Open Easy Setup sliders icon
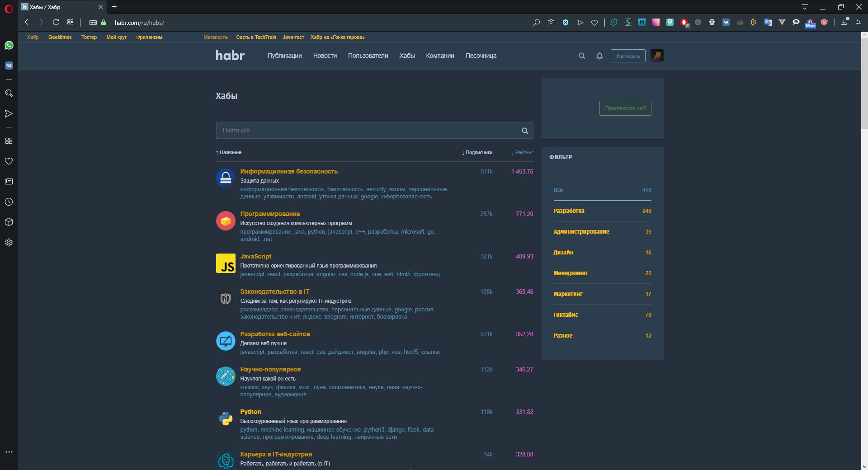 point(859,22)
